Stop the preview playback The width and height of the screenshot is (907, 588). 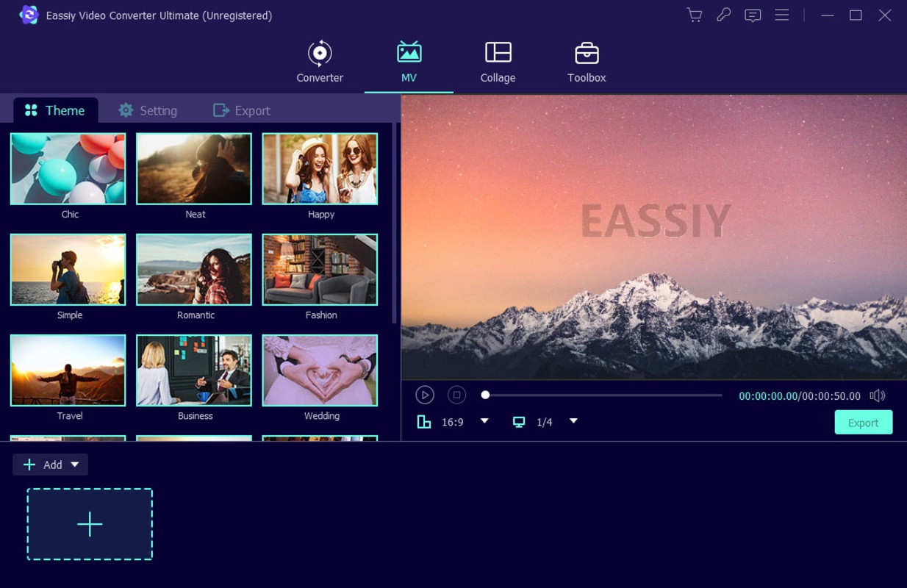456,395
